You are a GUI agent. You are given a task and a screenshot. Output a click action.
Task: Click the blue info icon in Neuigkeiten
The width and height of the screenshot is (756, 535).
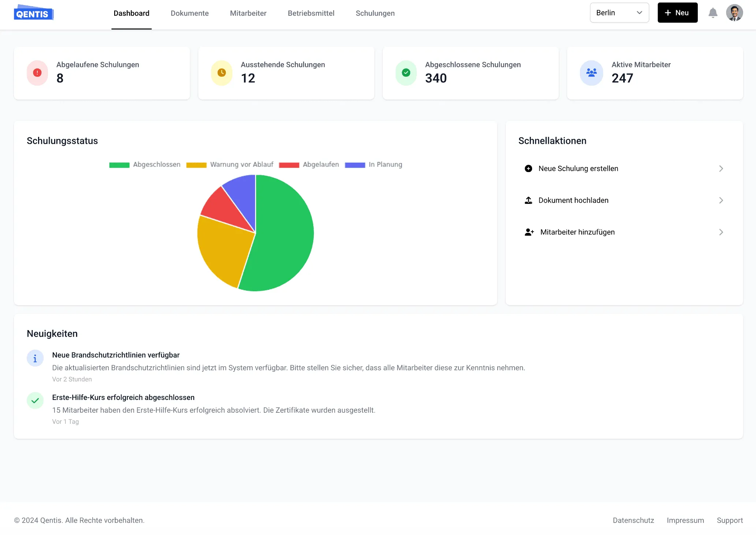click(x=35, y=358)
